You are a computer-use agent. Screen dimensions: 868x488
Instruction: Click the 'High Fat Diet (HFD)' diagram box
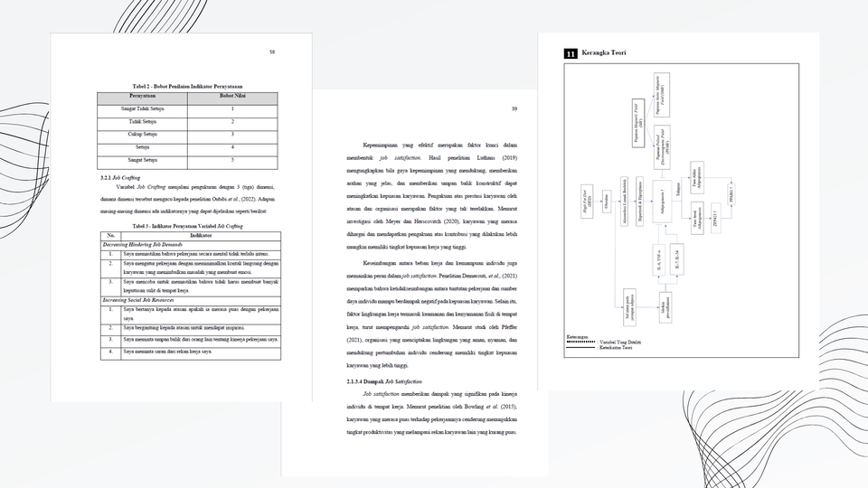click(587, 201)
